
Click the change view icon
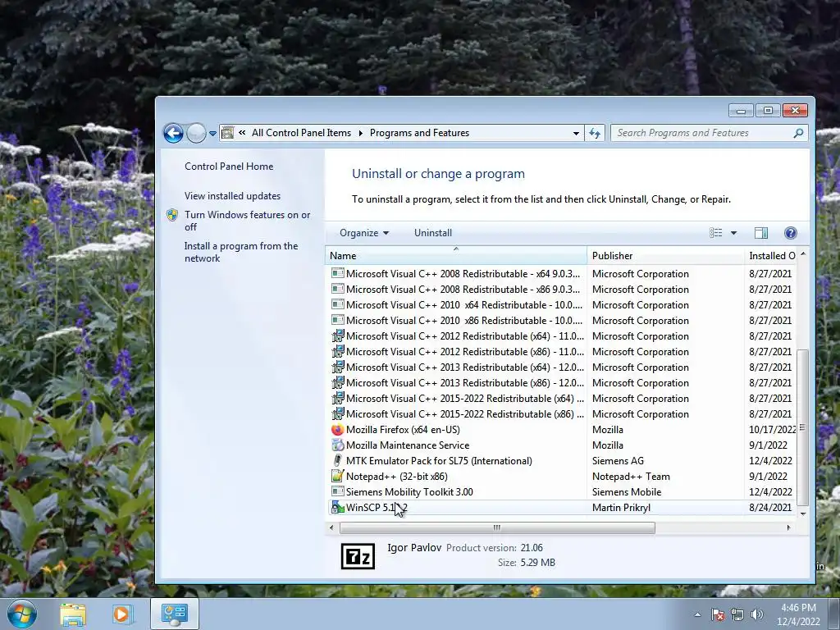(x=715, y=232)
